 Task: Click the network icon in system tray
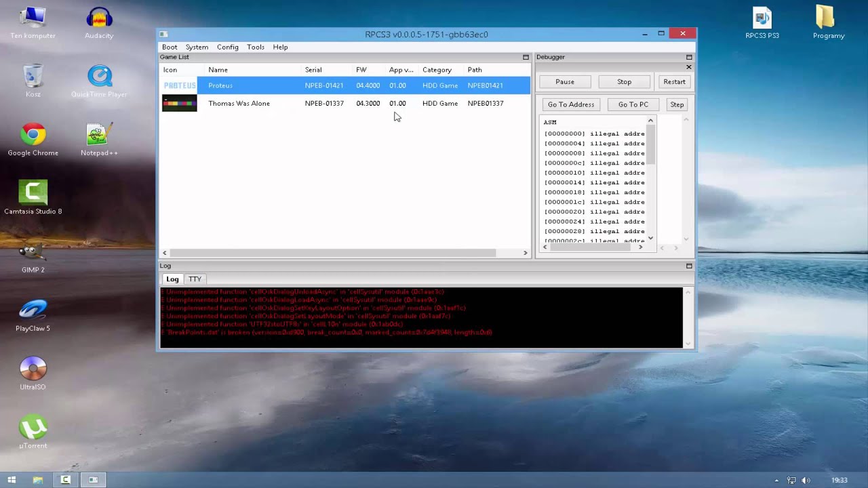click(x=791, y=481)
